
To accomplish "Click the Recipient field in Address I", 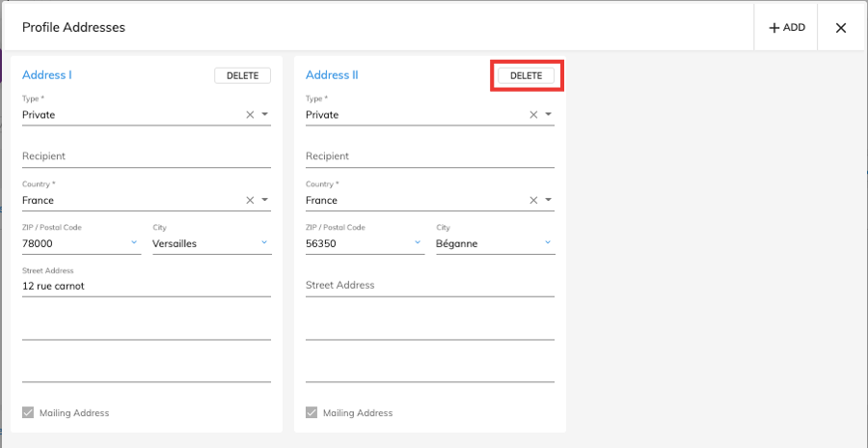I will tap(146, 156).
